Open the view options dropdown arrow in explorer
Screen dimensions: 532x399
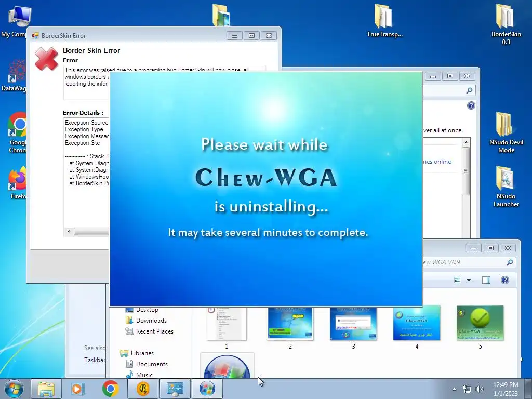pyautogui.click(x=469, y=280)
